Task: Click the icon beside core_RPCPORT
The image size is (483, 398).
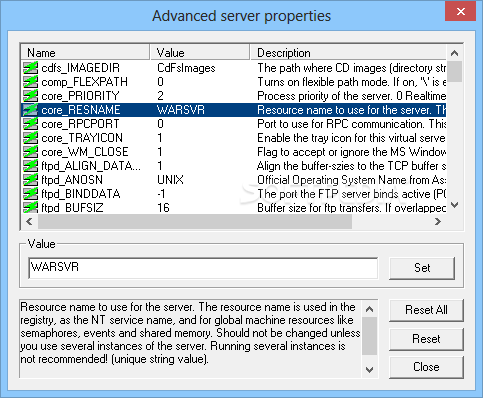Action: point(30,124)
